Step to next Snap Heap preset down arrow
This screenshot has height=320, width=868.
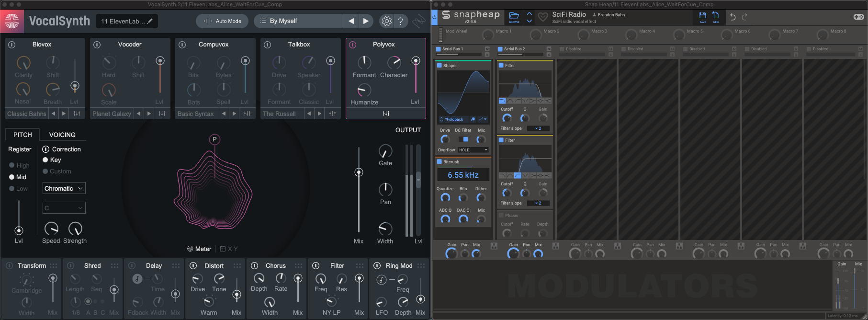[529, 21]
